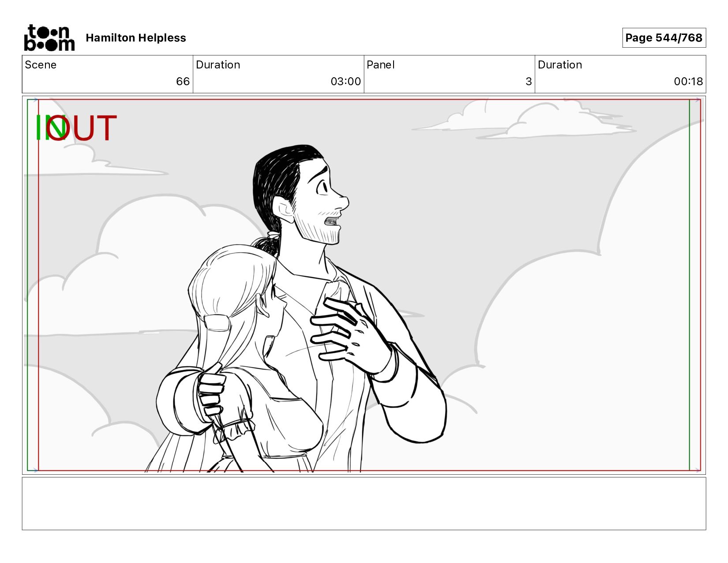Click the panel number '3'
The width and height of the screenshot is (728, 563).
[x=529, y=81]
